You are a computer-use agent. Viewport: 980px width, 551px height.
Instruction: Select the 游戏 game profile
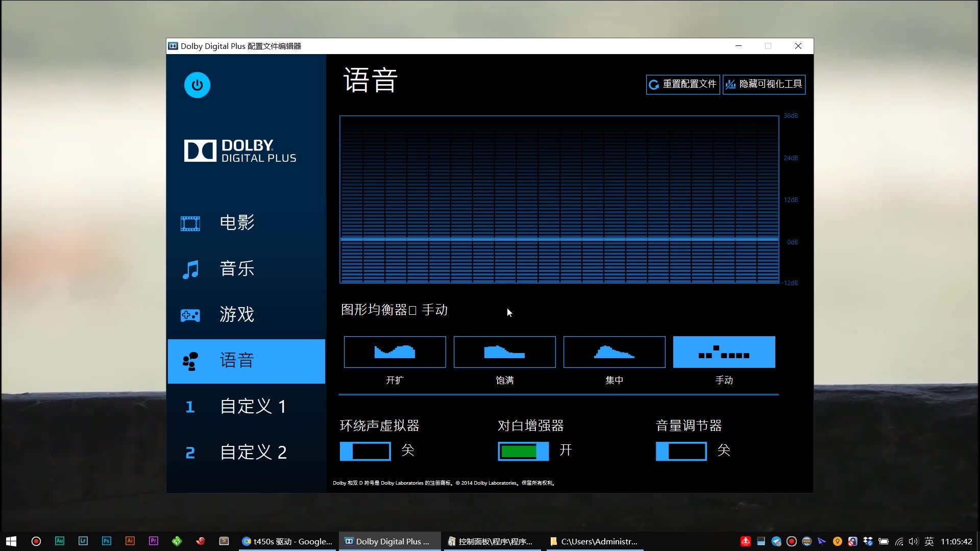click(246, 315)
